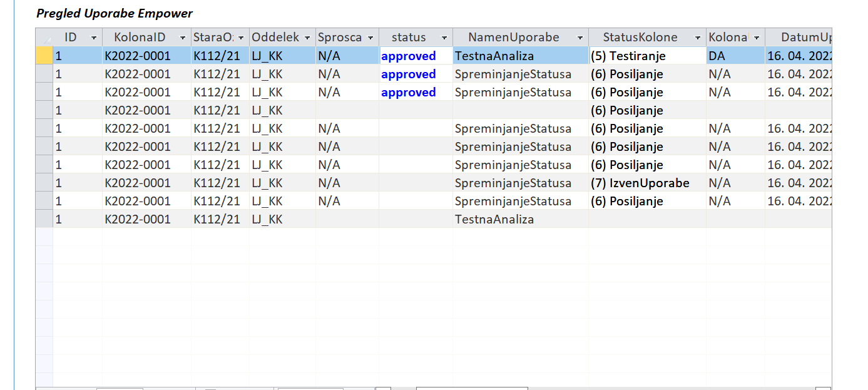Screen dimensions: 868x390
Task: Click TestnaAnaliza cell in the last row
Action: pos(494,219)
